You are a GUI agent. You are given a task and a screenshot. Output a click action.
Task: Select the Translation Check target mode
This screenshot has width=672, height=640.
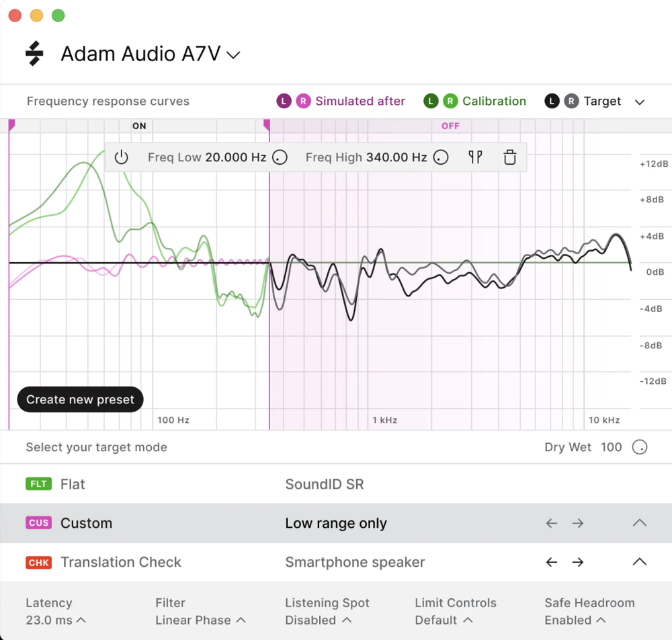tap(336, 562)
